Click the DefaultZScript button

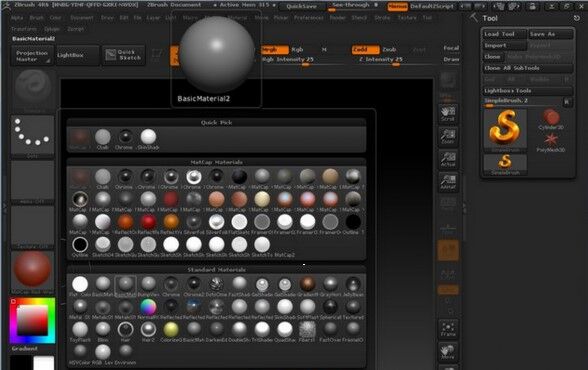pyautogui.click(x=432, y=6)
